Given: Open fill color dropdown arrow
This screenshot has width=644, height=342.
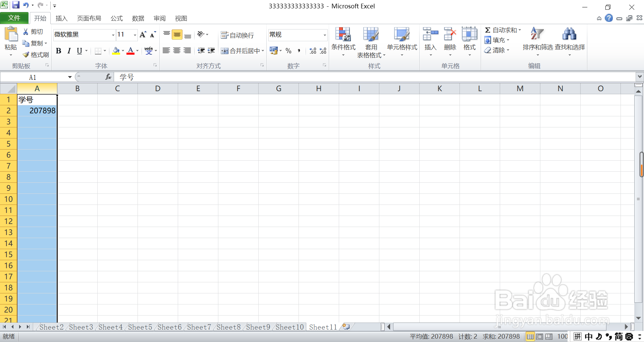Looking at the screenshot, I should (x=123, y=51).
